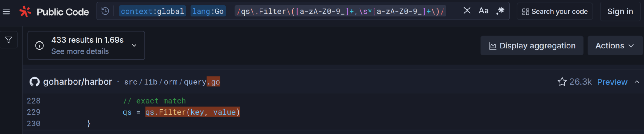Image resolution: width=644 pixels, height=134 pixels.
Task: Click the results info circle icon
Action: point(40,46)
